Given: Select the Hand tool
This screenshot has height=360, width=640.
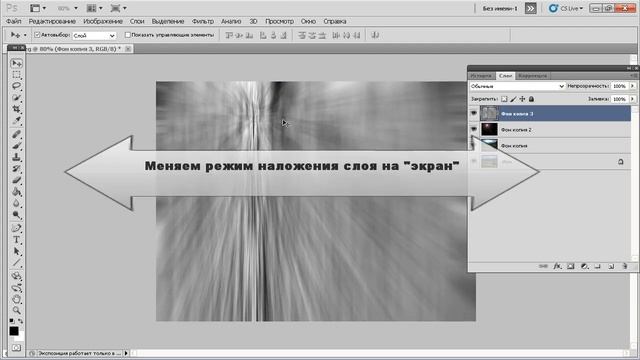Looking at the screenshot, I should tap(16, 299).
